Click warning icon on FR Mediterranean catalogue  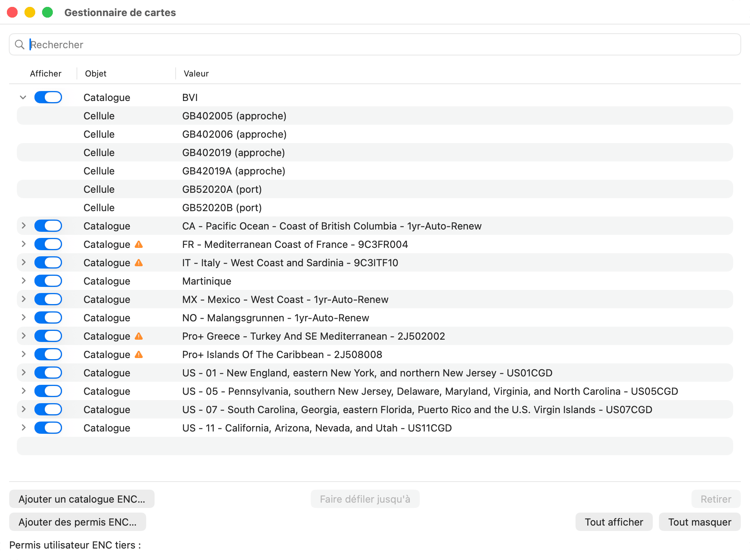(139, 244)
